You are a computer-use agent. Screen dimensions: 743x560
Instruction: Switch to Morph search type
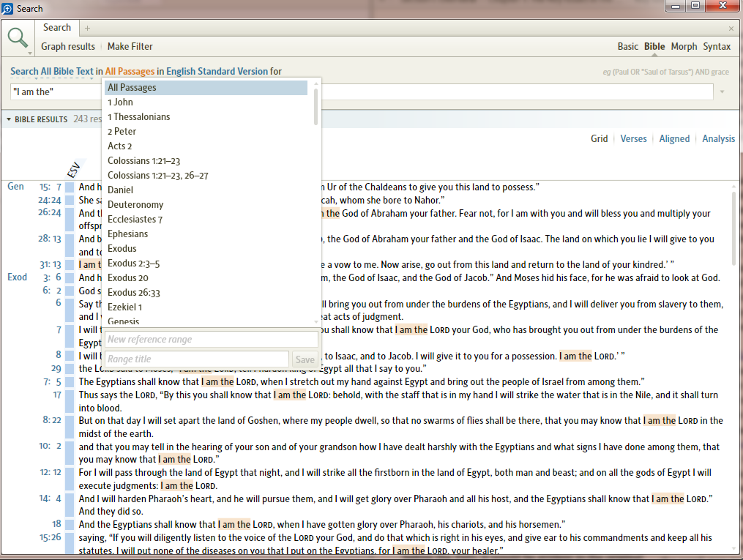tap(684, 46)
